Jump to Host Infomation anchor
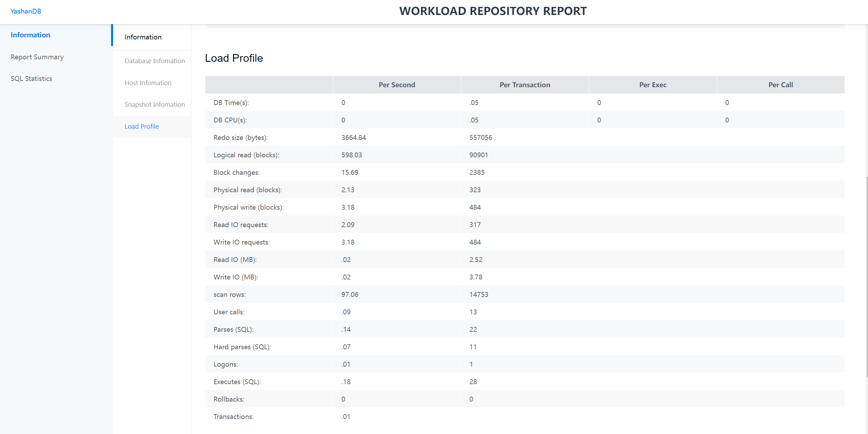This screenshot has height=434, width=868. 148,83
